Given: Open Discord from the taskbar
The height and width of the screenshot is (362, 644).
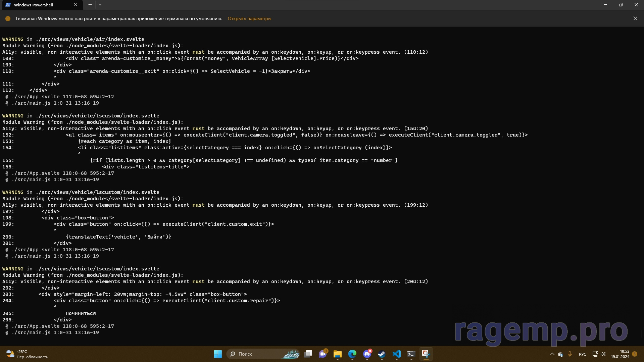Looking at the screenshot, I should coord(367,354).
